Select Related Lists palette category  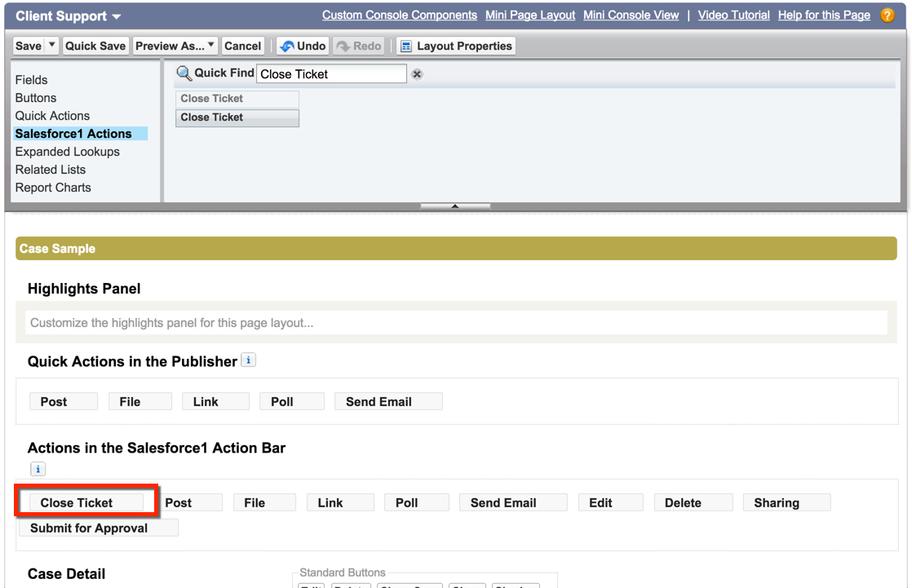click(51, 170)
